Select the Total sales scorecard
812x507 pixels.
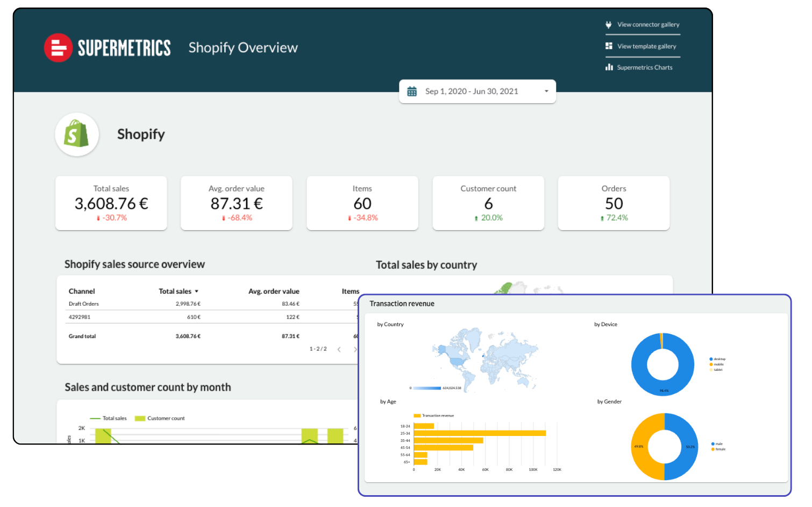pos(111,203)
